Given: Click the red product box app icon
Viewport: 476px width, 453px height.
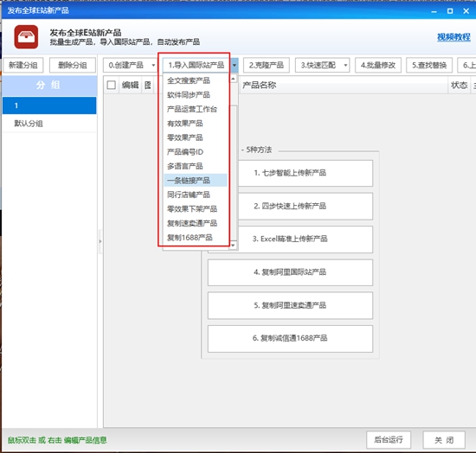Looking at the screenshot, I should (x=26, y=36).
